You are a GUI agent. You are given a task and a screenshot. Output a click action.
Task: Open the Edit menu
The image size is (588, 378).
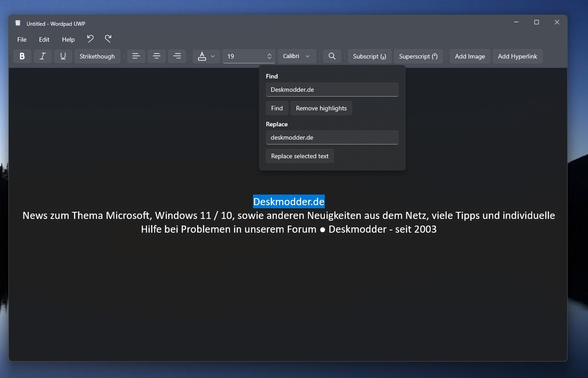pos(44,39)
